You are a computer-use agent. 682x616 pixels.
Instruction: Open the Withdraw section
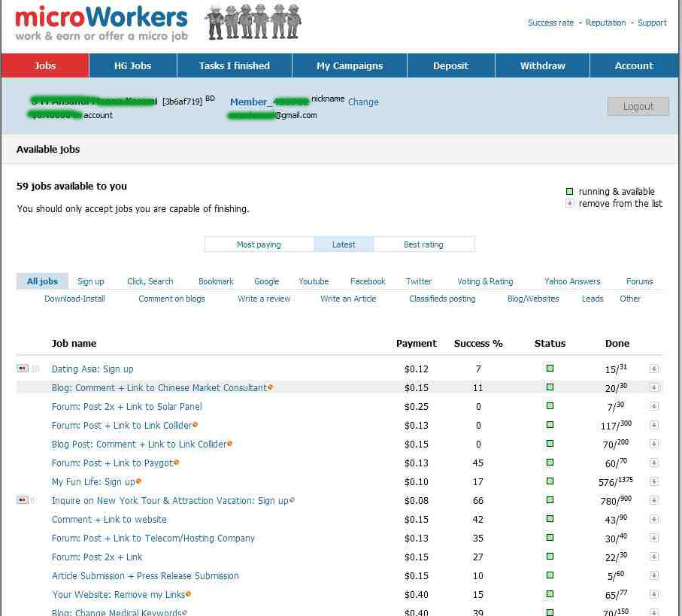[x=541, y=65]
